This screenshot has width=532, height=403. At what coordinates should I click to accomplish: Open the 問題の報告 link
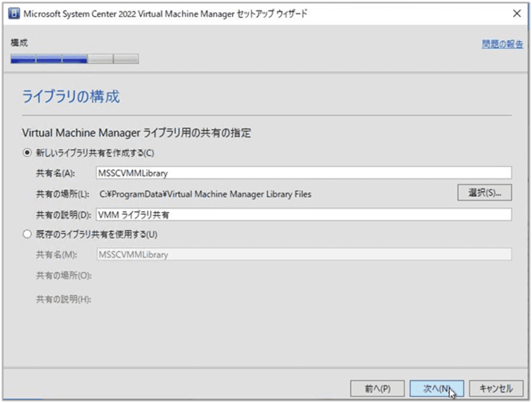coord(502,44)
